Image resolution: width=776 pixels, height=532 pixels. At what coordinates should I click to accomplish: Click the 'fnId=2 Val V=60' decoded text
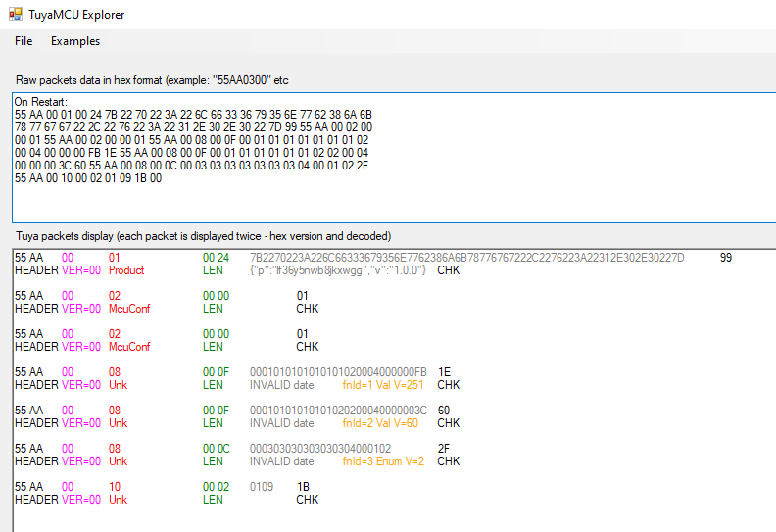(x=380, y=423)
